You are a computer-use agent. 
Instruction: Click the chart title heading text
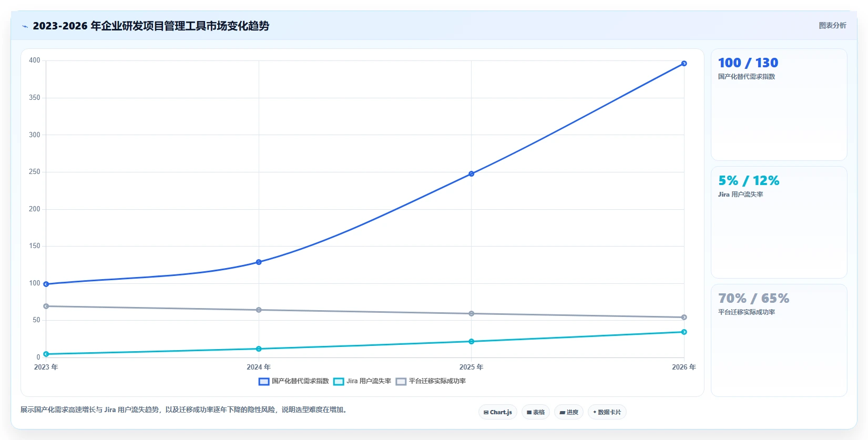[151, 26]
